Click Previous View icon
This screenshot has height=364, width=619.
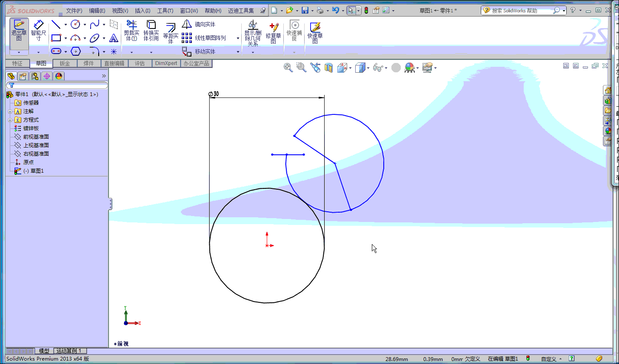click(x=315, y=68)
